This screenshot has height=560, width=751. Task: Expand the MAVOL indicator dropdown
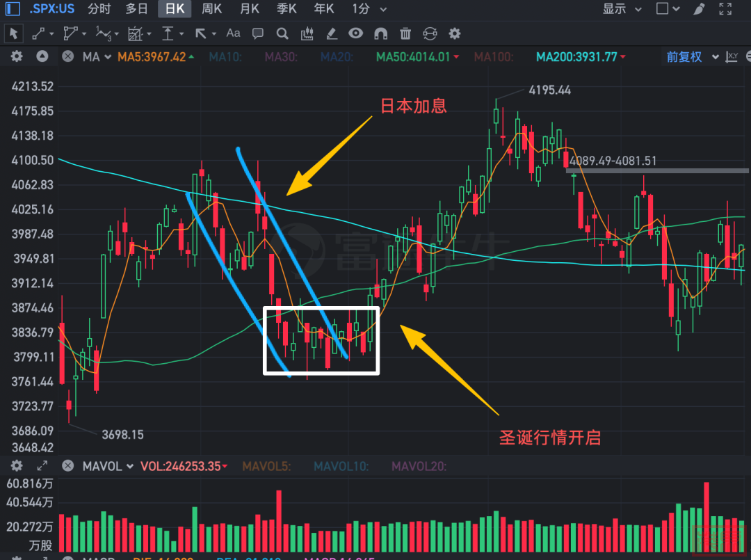point(108,466)
